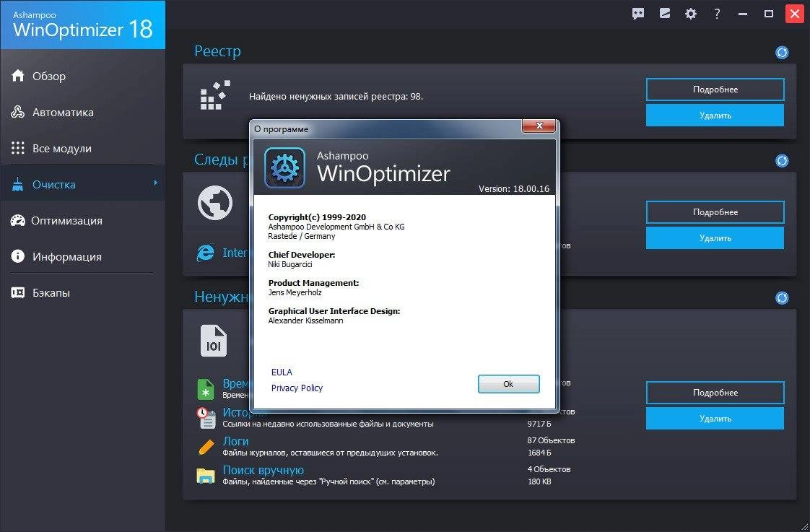Click Удалить in the Реестр section

pos(715,115)
